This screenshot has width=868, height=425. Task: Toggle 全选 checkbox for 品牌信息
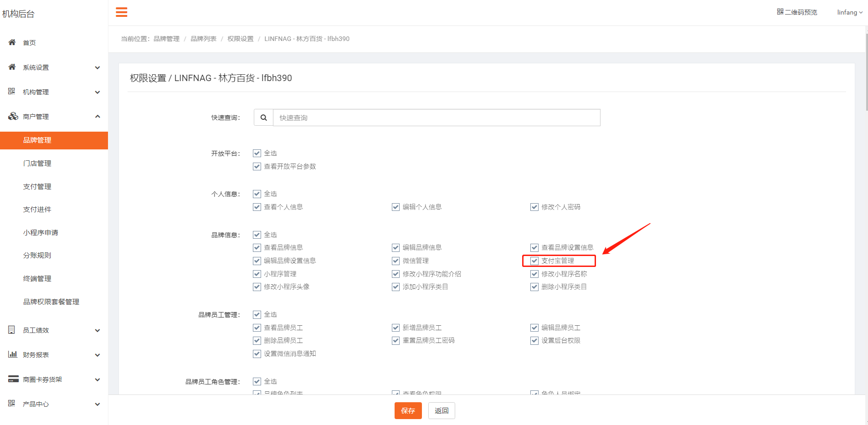point(257,235)
